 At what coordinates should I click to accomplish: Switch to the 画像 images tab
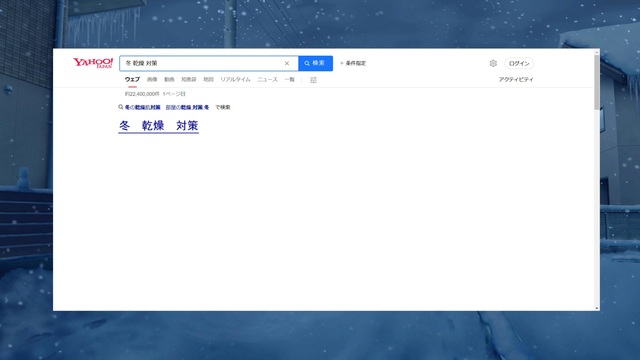pyautogui.click(x=152, y=80)
